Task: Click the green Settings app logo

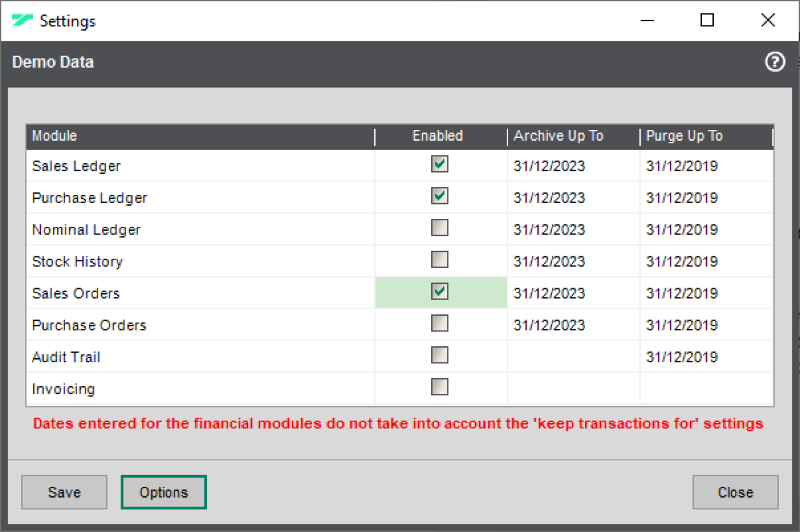Action: tap(22, 21)
